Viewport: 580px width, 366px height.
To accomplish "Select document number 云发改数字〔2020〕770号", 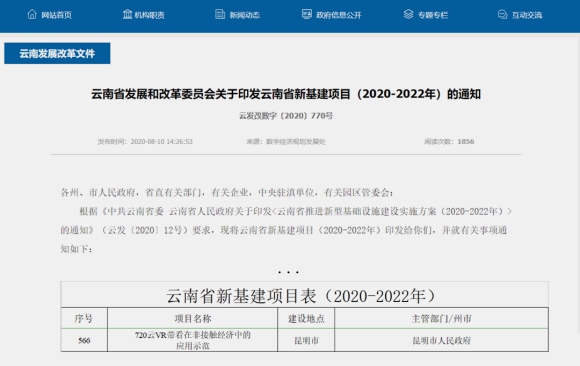I will click(x=286, y=116).
